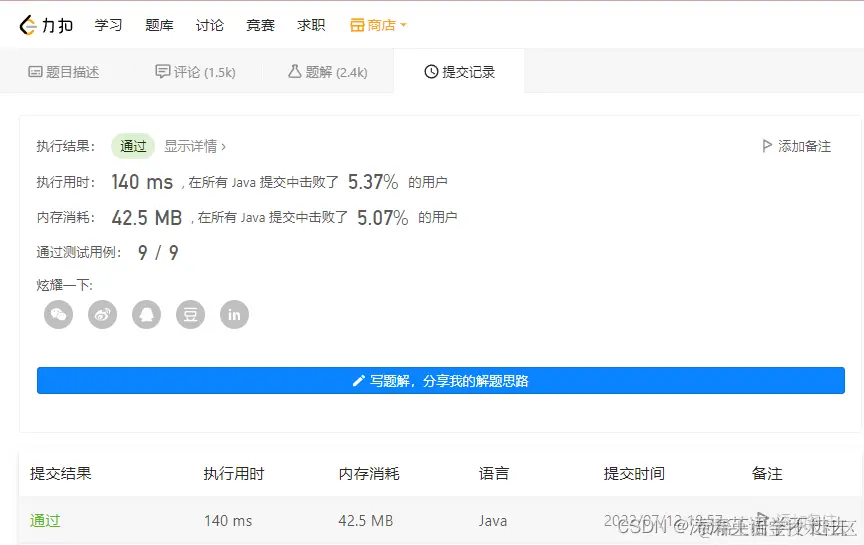
Task: Click 写题解，分享我的解题思路 button
Action: 441,381
